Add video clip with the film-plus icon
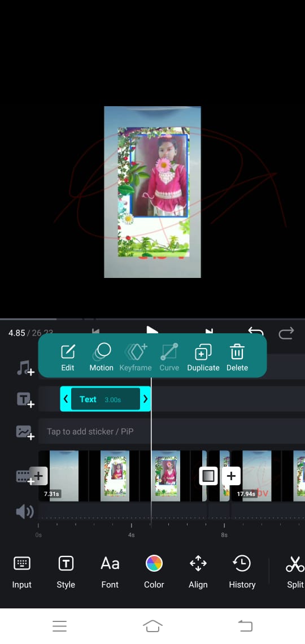Image resolution: width=305 pixels, height=644 pixels. click(x=25, y=477)
